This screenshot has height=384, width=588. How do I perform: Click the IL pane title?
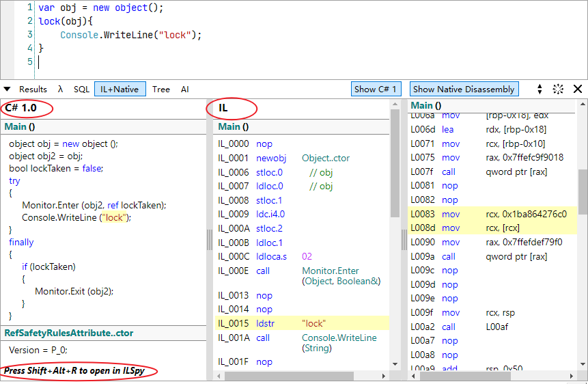(223, 108)
